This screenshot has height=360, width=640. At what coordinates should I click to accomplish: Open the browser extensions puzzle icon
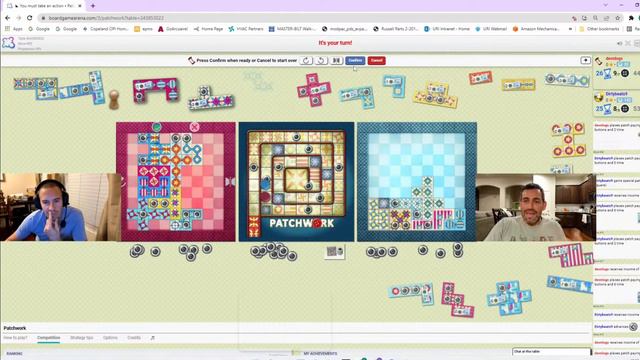(631, 18)
